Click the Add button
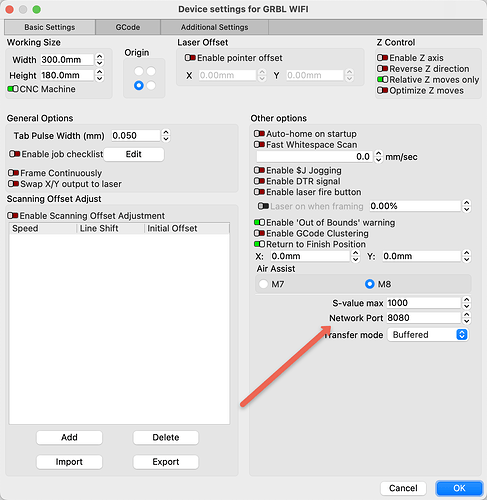The width and height of the screenshot is (487, 500). coord(69,437)
